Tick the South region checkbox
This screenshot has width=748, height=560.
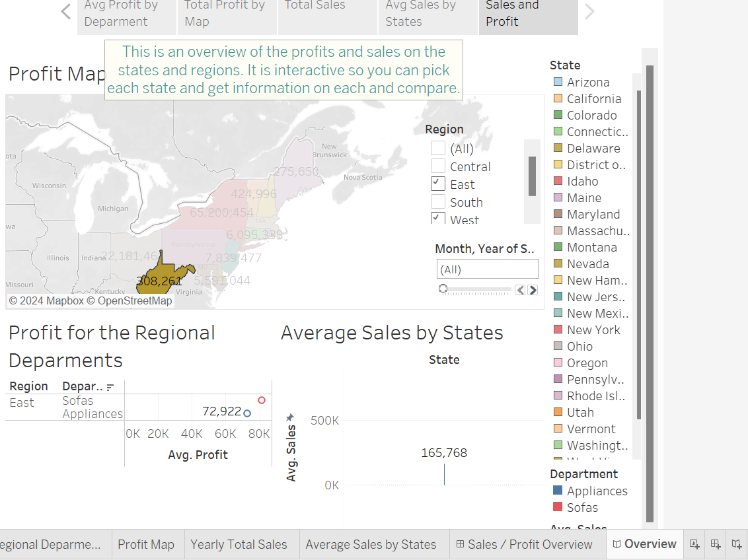(437, 201)
